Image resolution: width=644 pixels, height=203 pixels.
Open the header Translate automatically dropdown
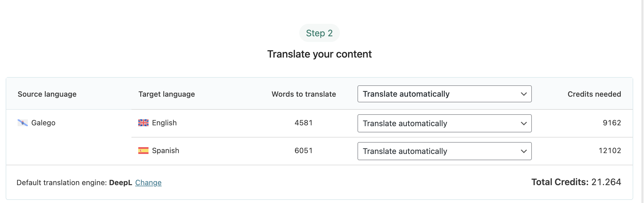click(x=444, y=94)
